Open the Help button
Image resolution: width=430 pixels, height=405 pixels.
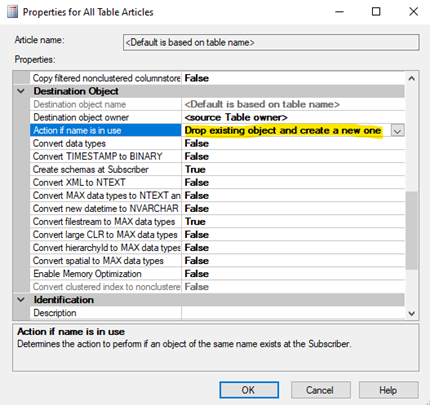point(388,390)
